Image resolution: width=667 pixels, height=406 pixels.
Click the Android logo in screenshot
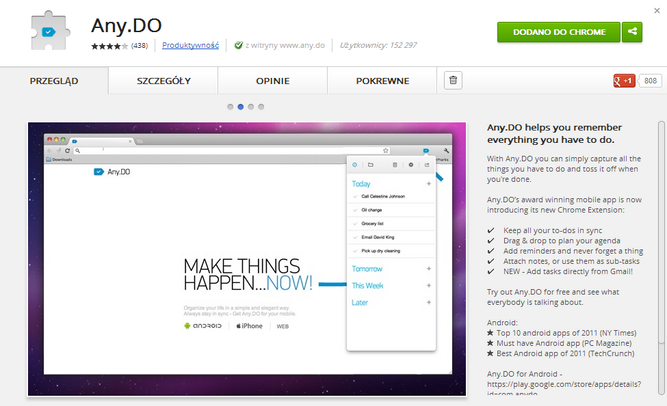click(x=202, y=326)
